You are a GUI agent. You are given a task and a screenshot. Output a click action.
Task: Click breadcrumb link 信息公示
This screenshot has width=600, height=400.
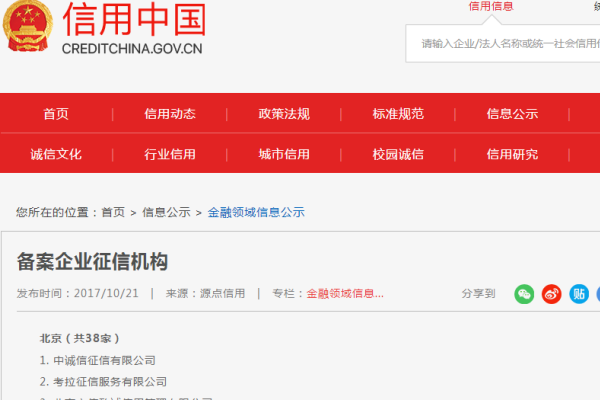(x=166, y=212)
